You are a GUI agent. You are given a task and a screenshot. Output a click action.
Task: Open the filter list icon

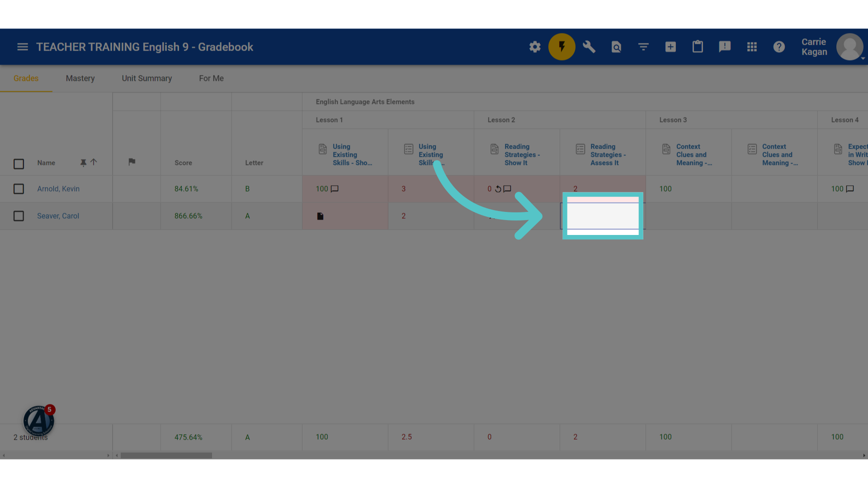tap(643, 47)
